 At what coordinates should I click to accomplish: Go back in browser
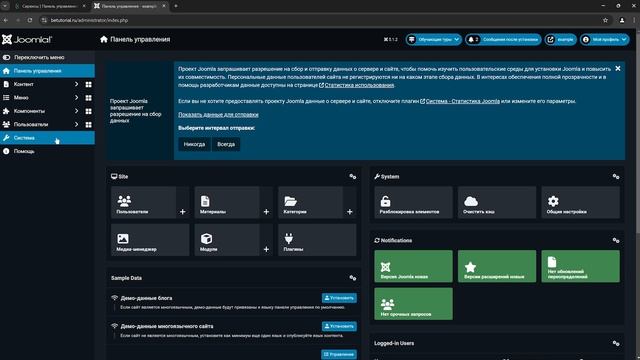tap(6, 20)
